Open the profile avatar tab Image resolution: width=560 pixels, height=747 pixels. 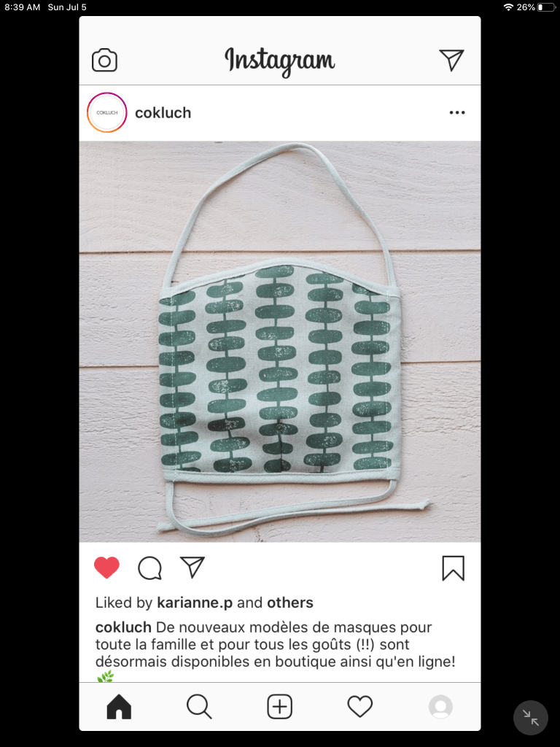tap(440, 706)
